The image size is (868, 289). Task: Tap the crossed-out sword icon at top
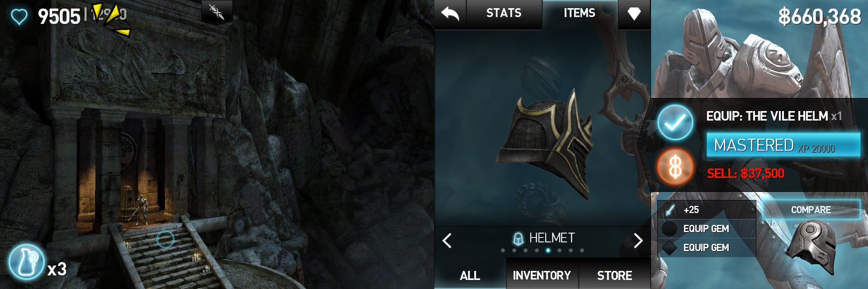tap(217, 11)
